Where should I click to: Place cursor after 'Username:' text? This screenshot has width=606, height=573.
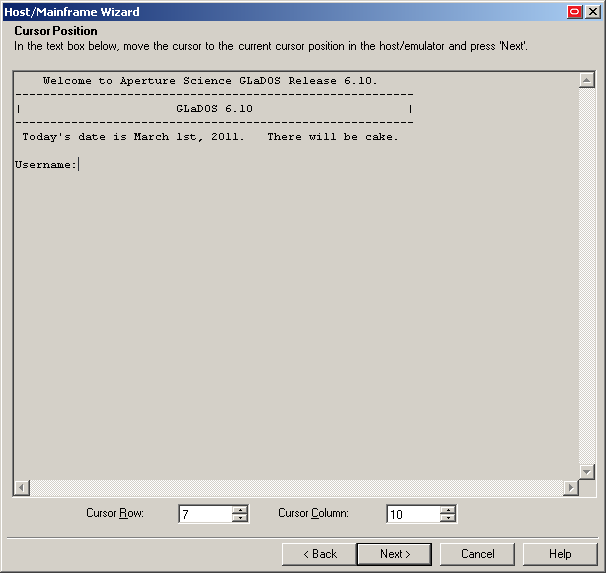[x=79, y=165]
